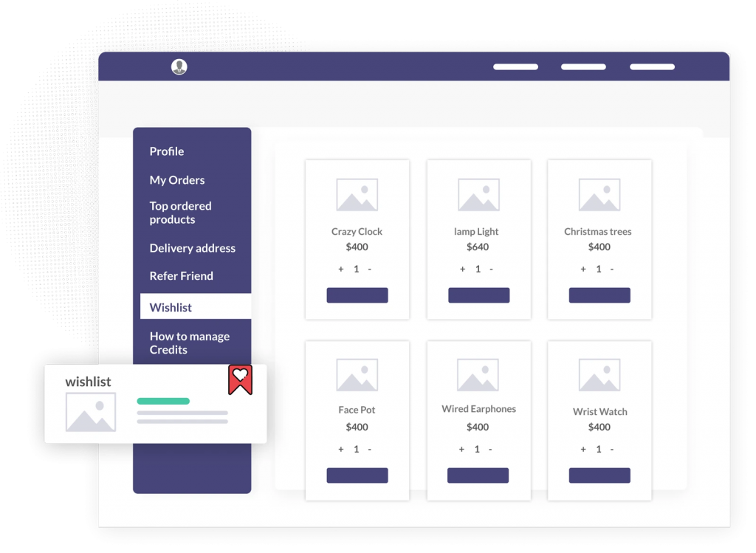Open the Profile menu item
The width and height of the screenshot is (756, 553).
tap(167, 151)
